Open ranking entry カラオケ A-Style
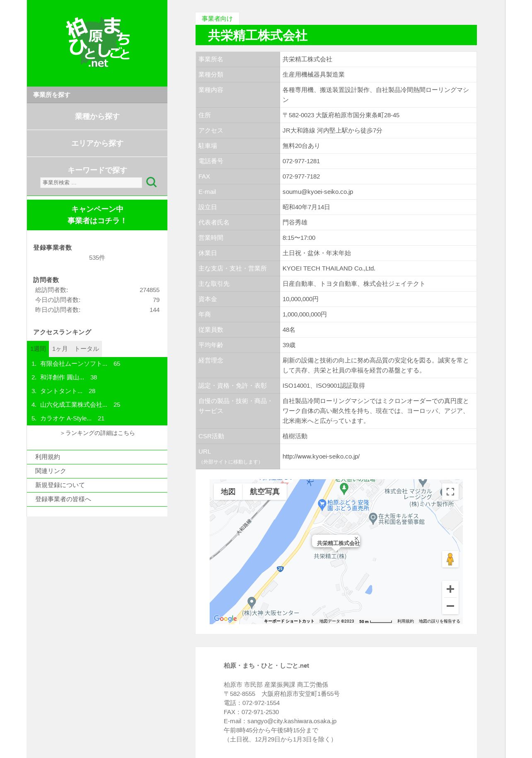This screenshot has height=758, width=532. (x=66, y=418)
